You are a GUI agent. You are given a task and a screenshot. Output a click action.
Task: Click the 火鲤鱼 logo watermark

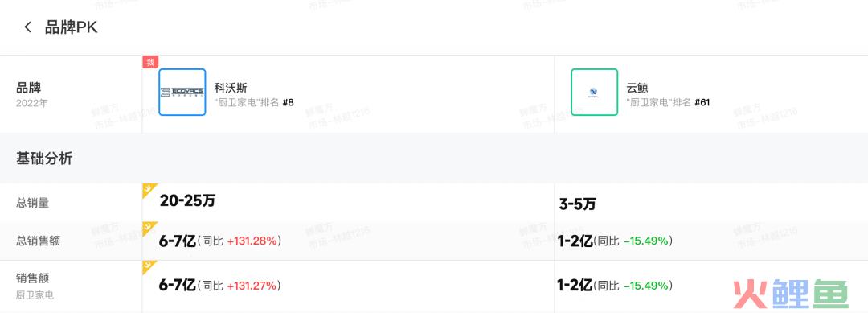point(791,294)
